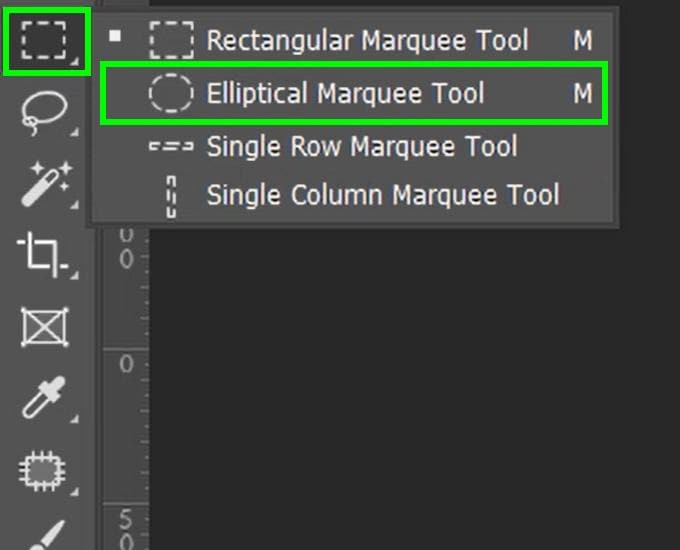Choose Elliptical Marquee Tool from flyout
Viewport: 680px width, 550px height.
click(x=353, y=93)
